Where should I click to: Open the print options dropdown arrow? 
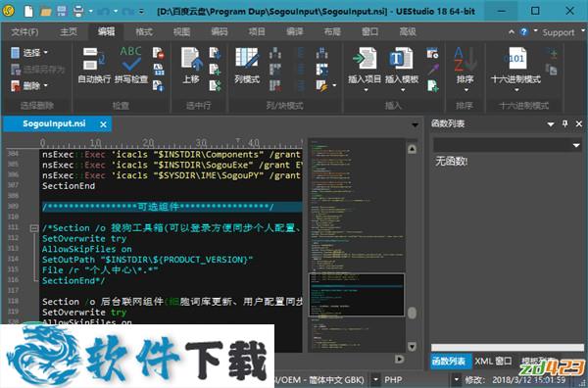[x=91, y=11]
